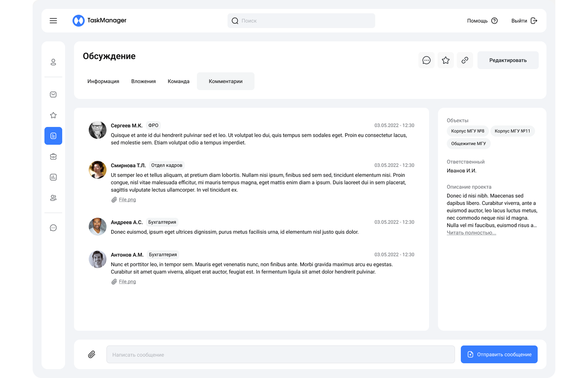Screen dimensions: 588x378
Task: Click timestamp on Сергеев's comment
Action: 394,125
